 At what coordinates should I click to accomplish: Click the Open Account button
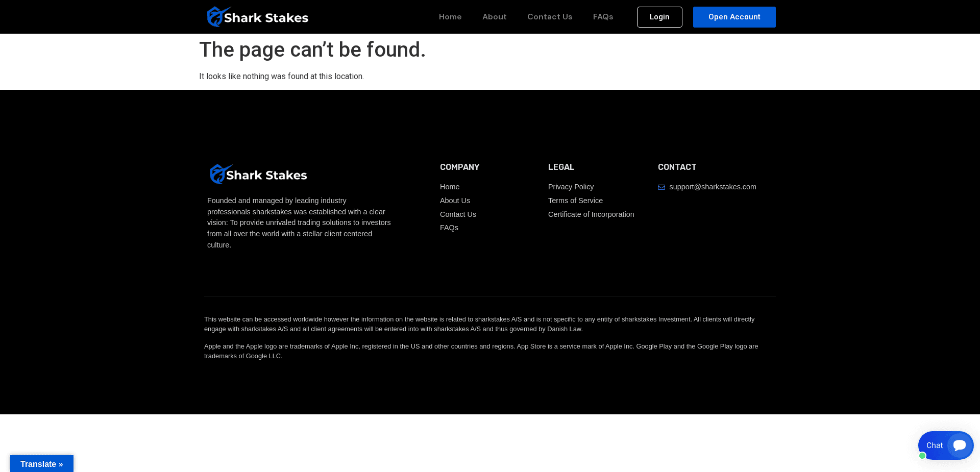pyautogui.click(x=734, y=17)
